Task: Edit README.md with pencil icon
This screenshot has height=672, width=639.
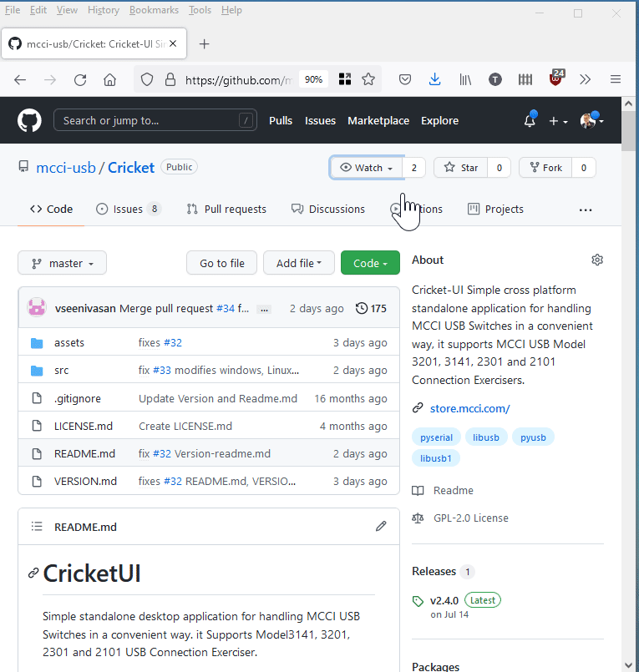Action: (x=381, y=526)
